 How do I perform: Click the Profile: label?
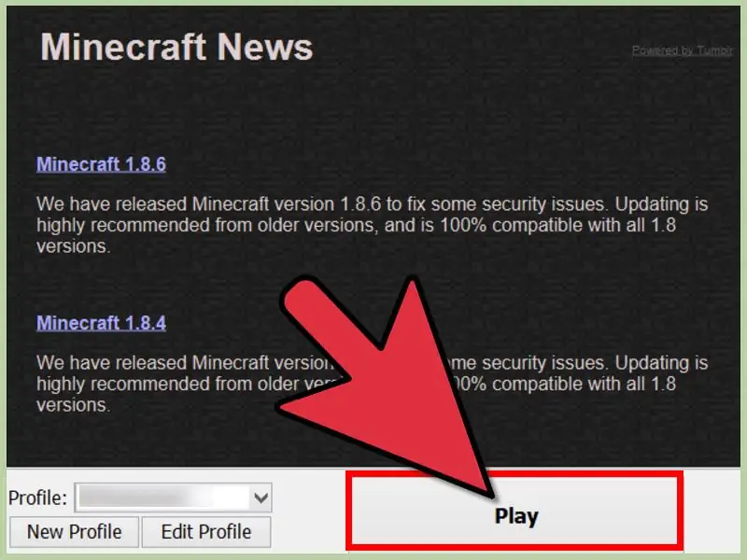click(37, 498)
